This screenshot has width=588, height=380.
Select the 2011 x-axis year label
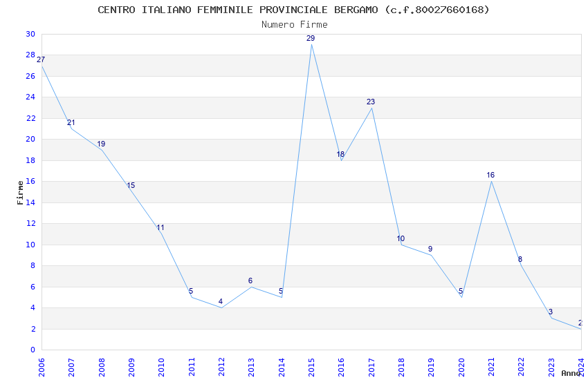(x=191, y=368)
